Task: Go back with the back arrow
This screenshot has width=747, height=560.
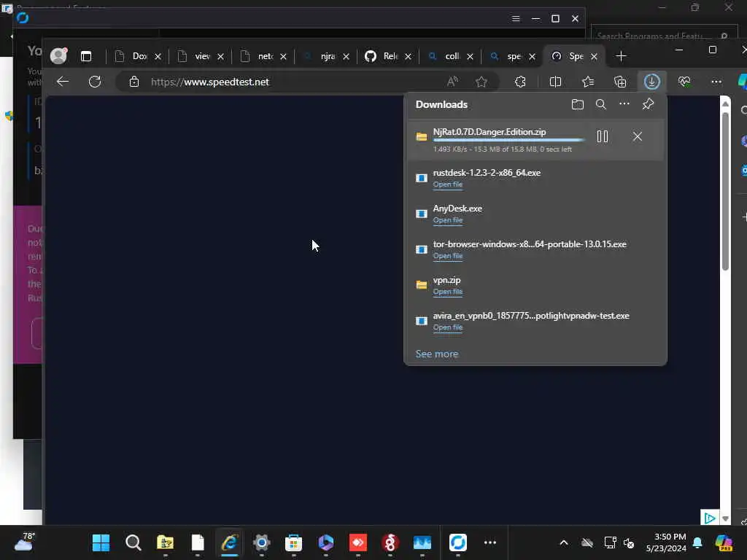Action: point(63,82)
